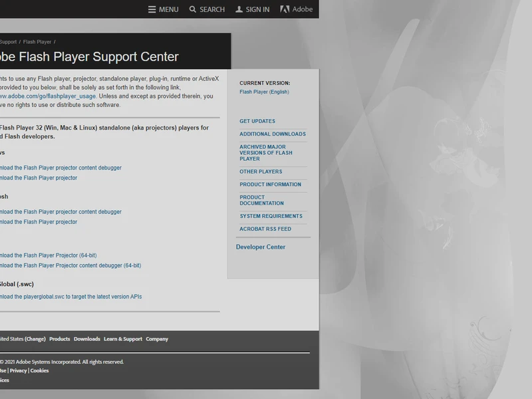The width and height of the screenshot is (532, 399).
Task: Click the 'Global (.swc)' section heading
Action: 17,284
